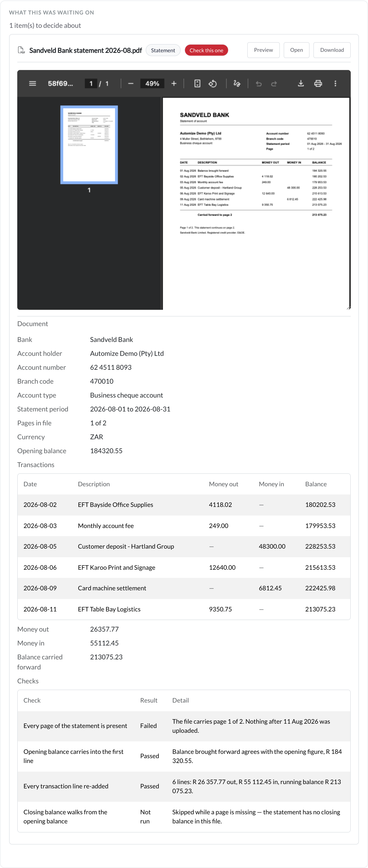The image size is (368, 868).
Task: Click the page number input field
Action: click(x=91, y=84)
